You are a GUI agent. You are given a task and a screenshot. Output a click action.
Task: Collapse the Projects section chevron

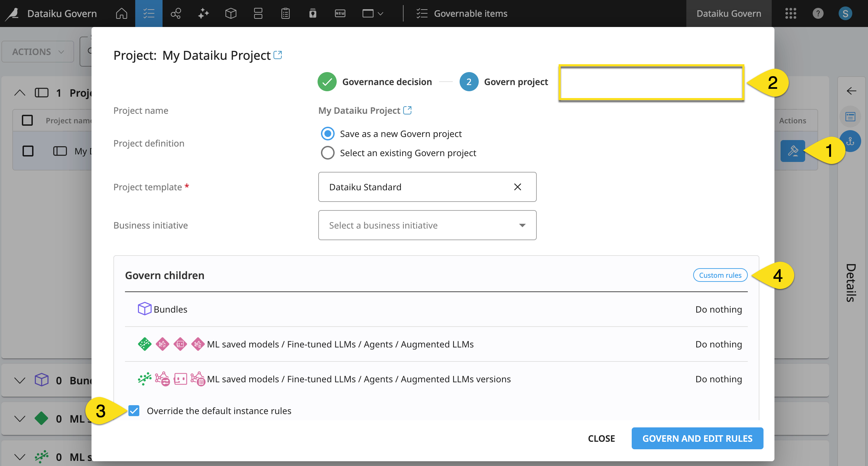point(20,93)
